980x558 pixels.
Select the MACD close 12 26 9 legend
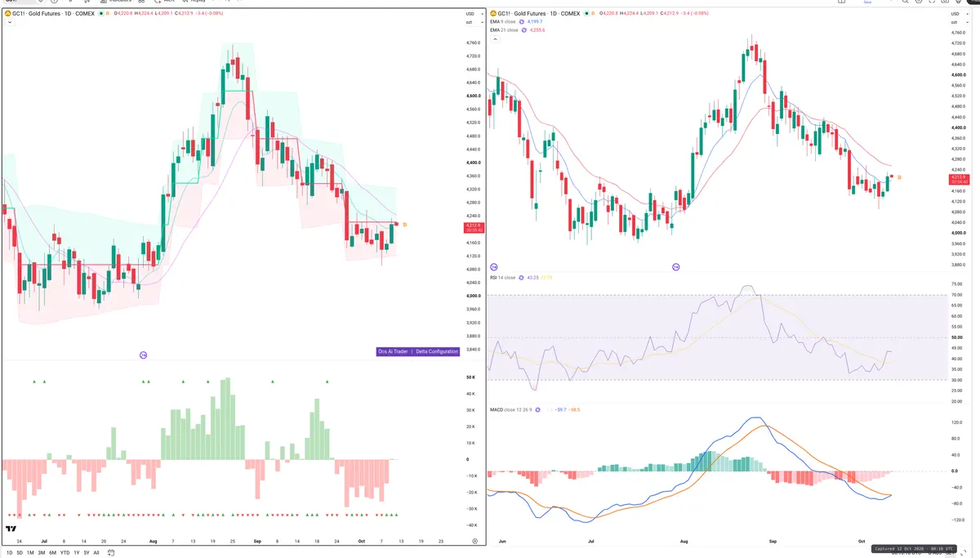point(510,409)
